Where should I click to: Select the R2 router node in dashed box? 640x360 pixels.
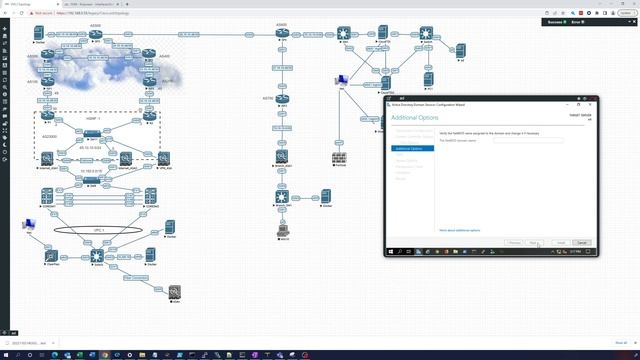pyautogui.click(x=149, y=116)
